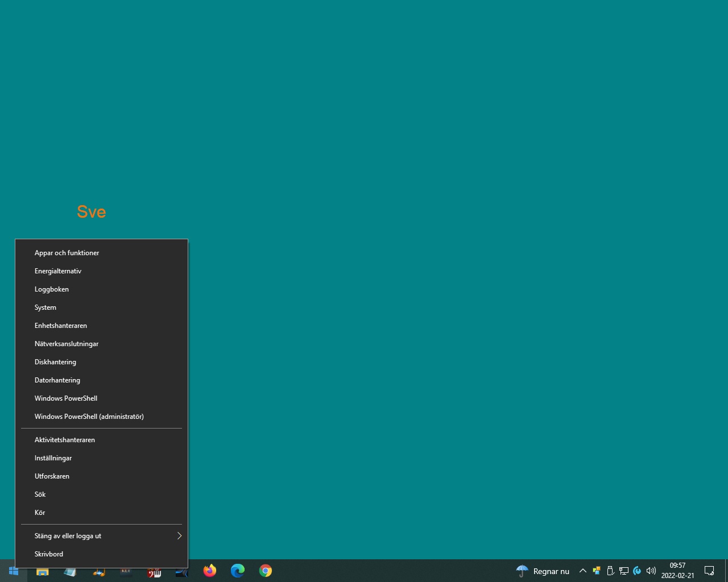Open Diskhantering
Screen dimensions: 728x582
click(55, 361)
